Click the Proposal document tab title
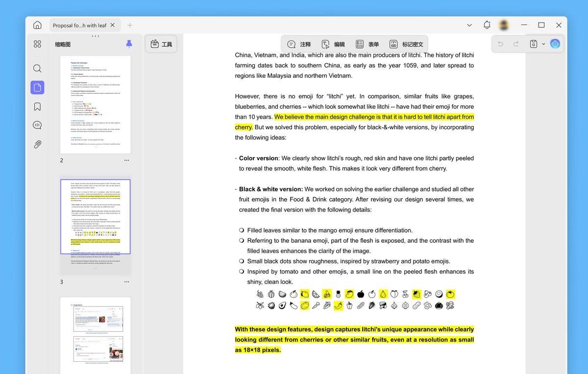The width and height of the screenshot is (588, 374). [79, 25]
